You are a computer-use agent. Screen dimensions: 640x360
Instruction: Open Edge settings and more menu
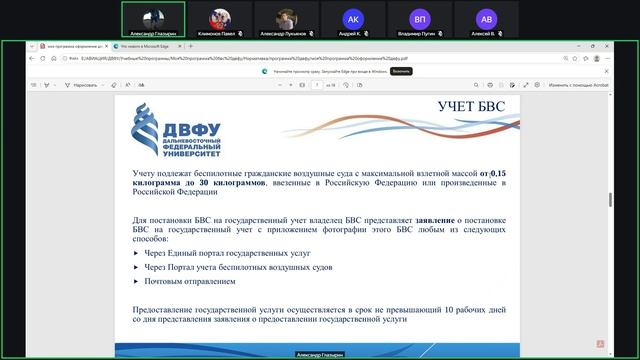coord(607,59)
